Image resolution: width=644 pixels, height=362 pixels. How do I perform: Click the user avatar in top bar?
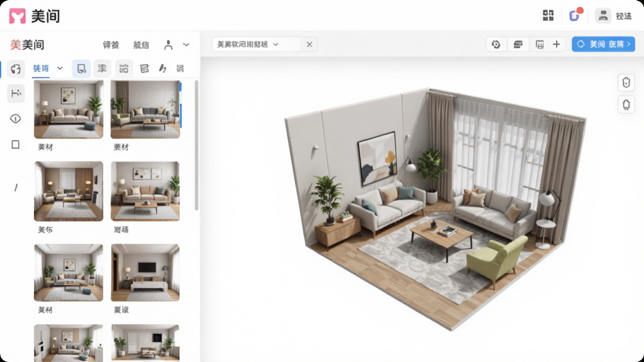(603, 16)
